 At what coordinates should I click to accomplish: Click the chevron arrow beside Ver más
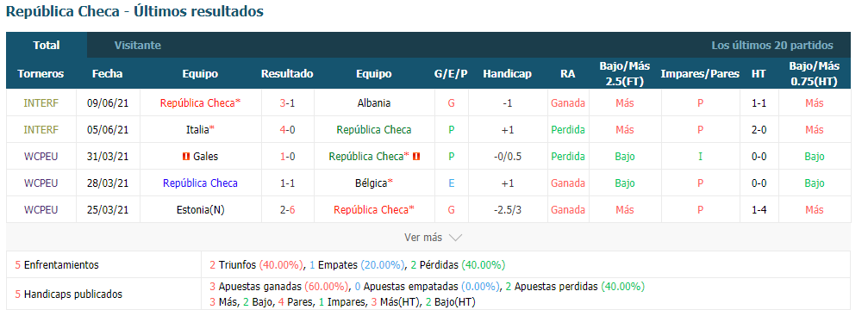[455, 238]
